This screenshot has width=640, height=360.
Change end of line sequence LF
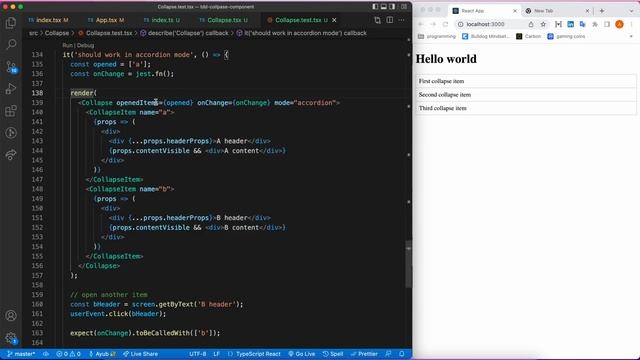click(x=216, y=354)
